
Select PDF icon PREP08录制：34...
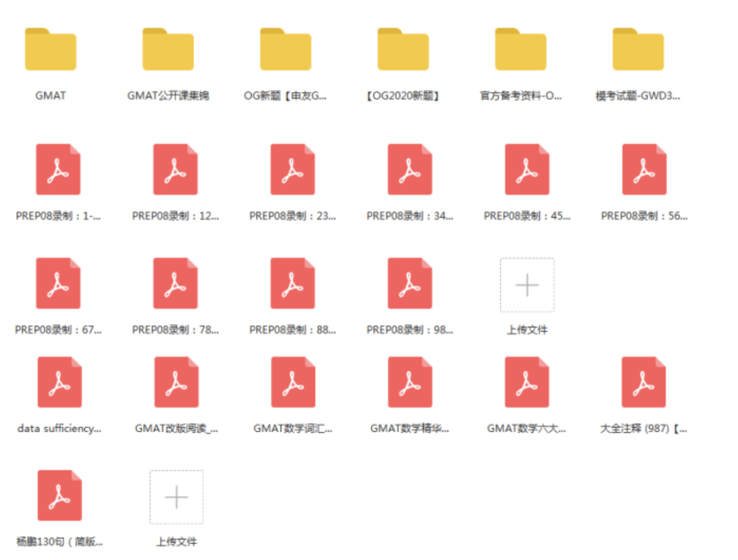pyautogui.click(x=410, y=169)
